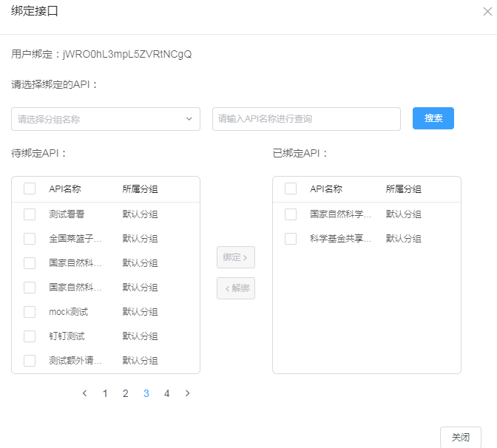
Task: Check the bound 科学基金共享 API checkbox
Action: click(x=291, y=239)
